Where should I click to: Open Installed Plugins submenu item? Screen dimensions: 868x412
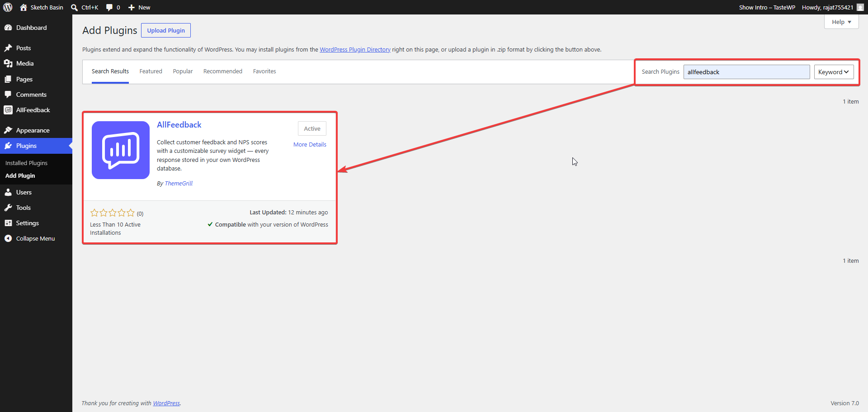click(26, 163)
